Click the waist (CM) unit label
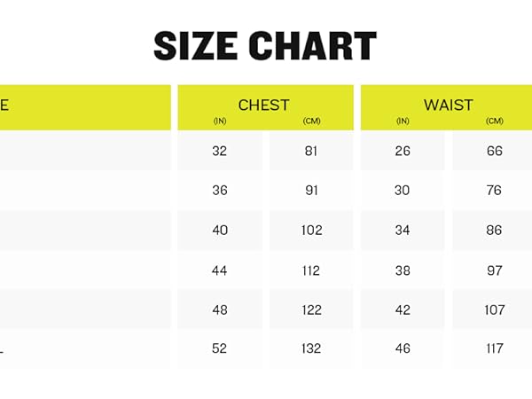The height and width of the screenshot is (399, 532). [x=495, y=121]
